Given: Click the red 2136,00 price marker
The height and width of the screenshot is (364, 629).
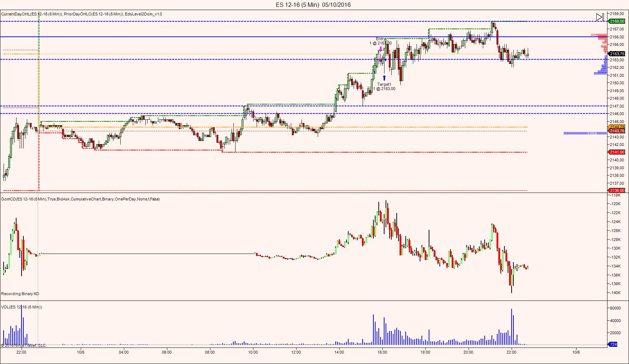Looking at the screenshot, I should [617, 190].
